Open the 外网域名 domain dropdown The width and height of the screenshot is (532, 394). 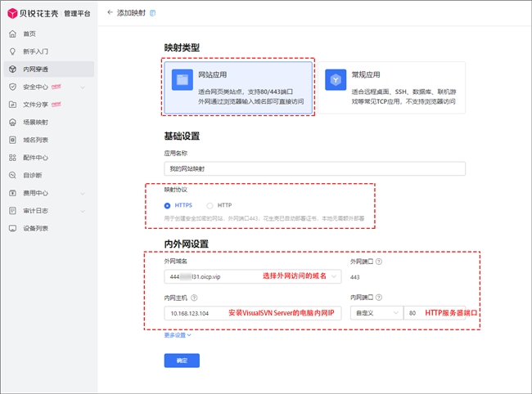253,277
